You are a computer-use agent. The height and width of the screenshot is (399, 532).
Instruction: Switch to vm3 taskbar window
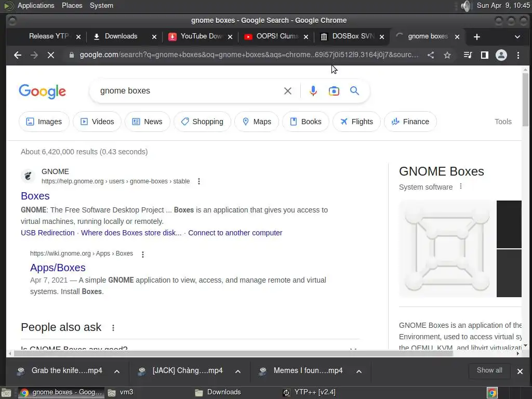tap(121, 393)
